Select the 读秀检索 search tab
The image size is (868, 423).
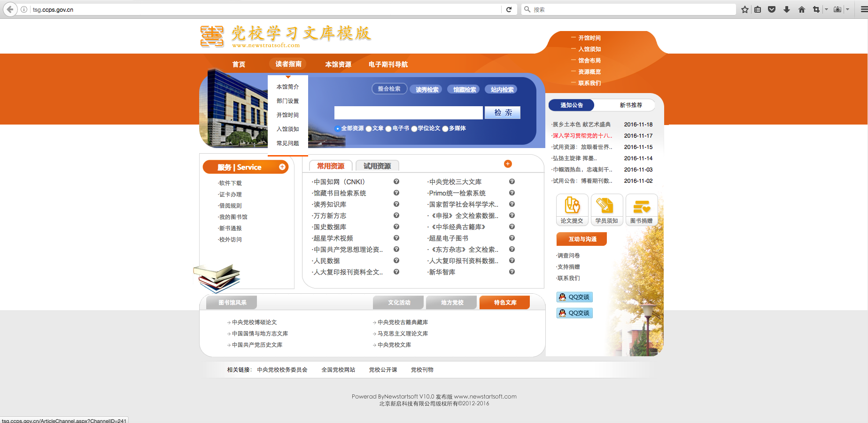click(x=427, y=89)
